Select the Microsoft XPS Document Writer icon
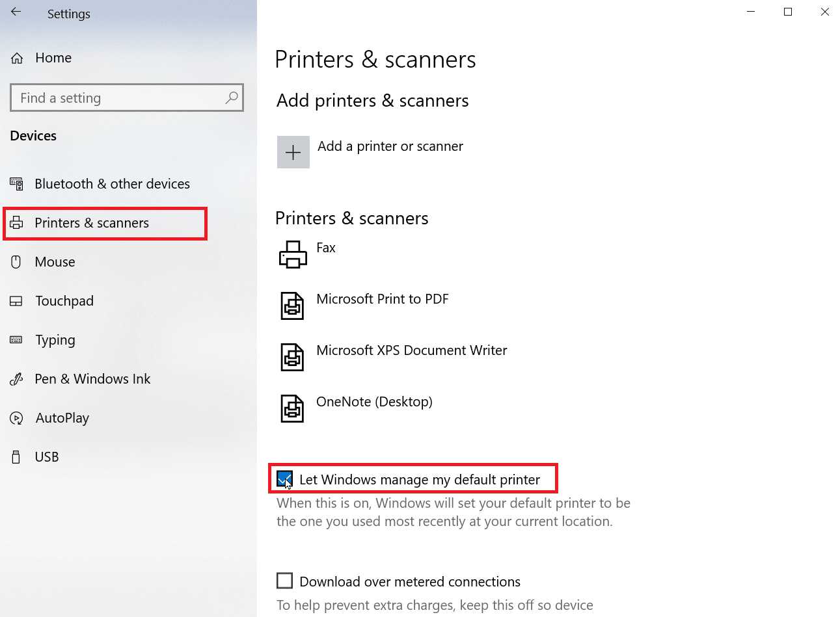Screen dimensions: 840x617 292,357
